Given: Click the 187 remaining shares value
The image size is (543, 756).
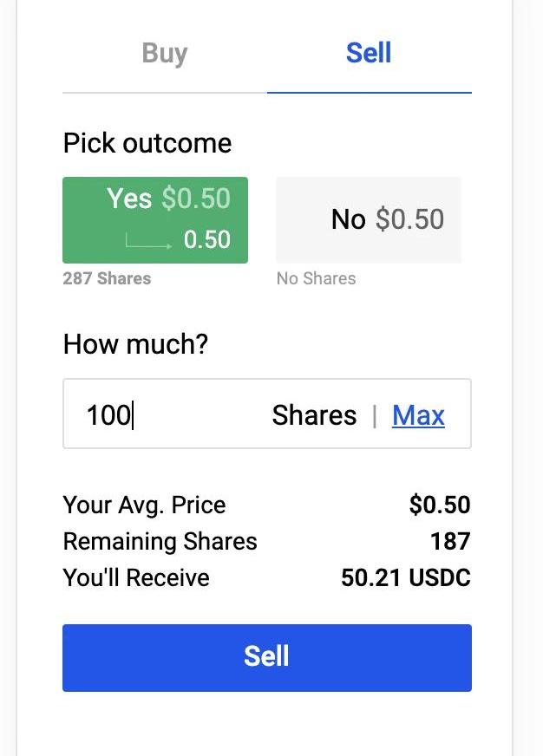Looking at the screenshot, I should (x=450, y=541).
